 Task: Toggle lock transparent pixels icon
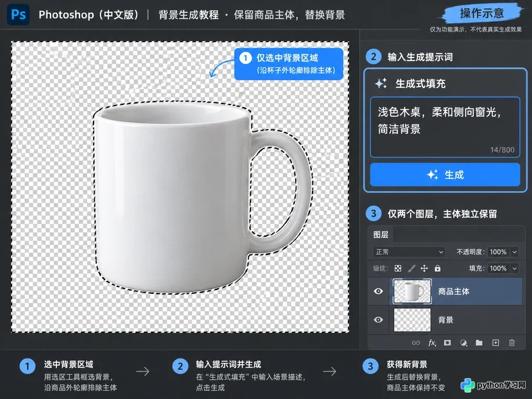[x=398, y=268]
